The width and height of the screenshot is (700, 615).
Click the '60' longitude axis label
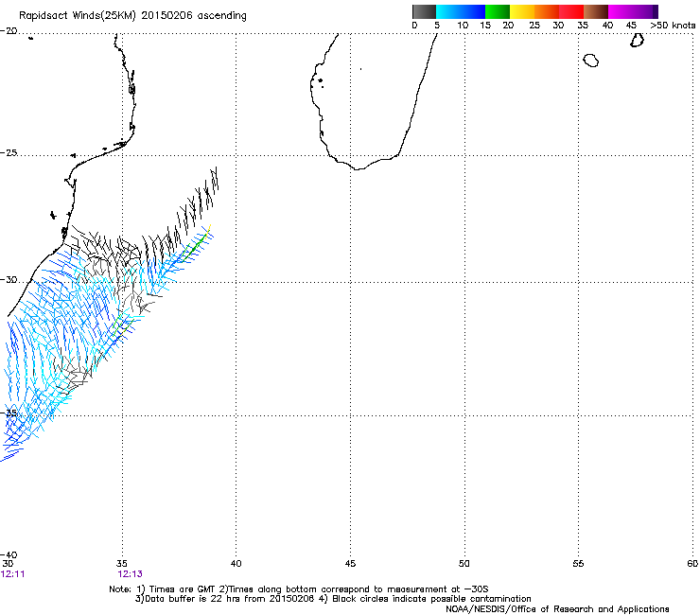point(692,564)
